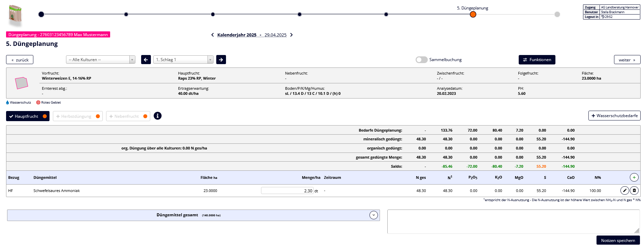Go to previous calendar year
This screenshot has width=644, height=247.
[213, 35]
